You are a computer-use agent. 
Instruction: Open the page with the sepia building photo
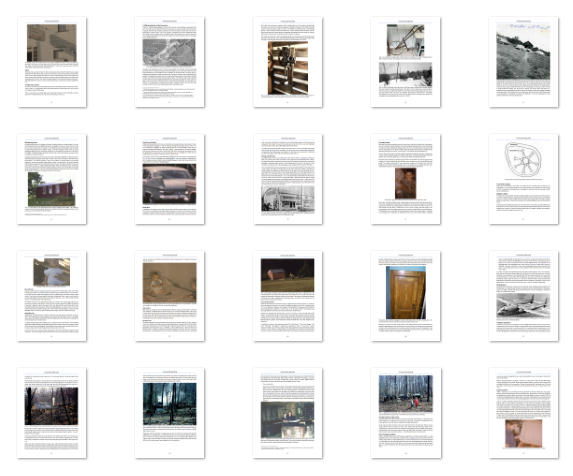[52, 62]
